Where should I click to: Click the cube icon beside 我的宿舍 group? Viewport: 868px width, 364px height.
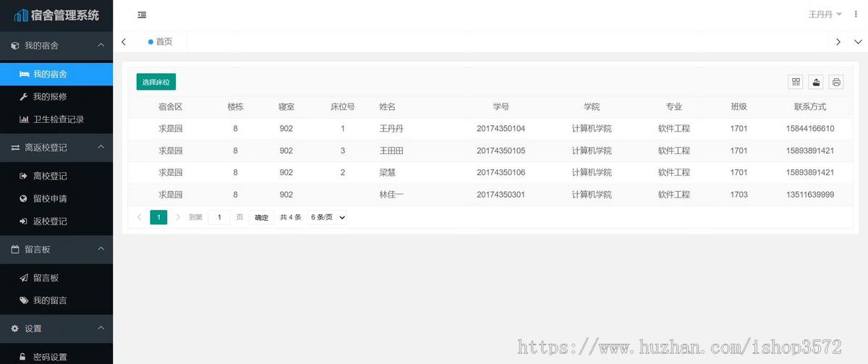tap(14, 46)
